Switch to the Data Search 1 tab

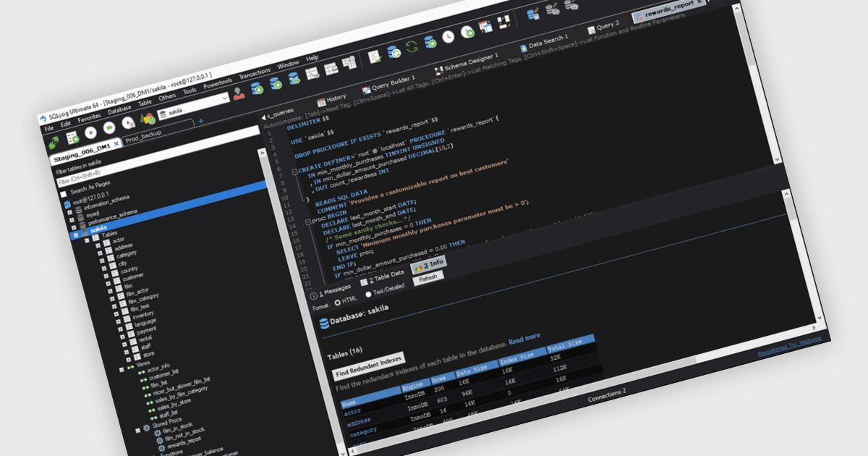[543, 43]
